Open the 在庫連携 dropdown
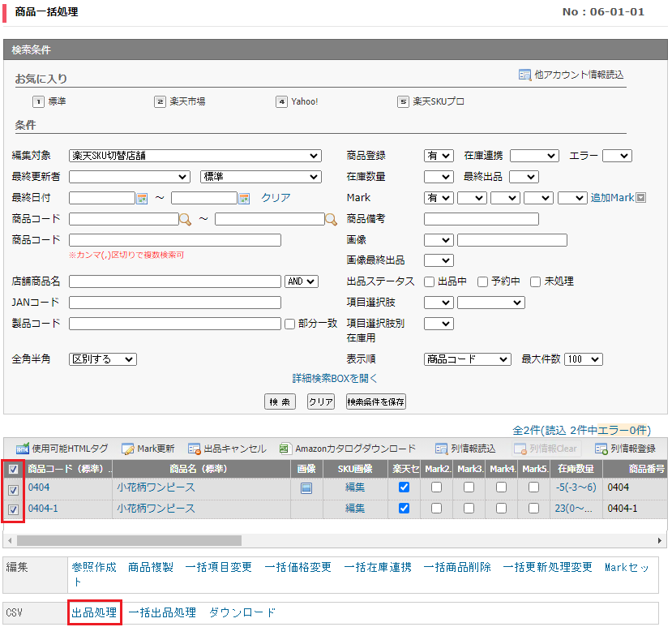This screenshot has height=627, width=672. (534, 156)
